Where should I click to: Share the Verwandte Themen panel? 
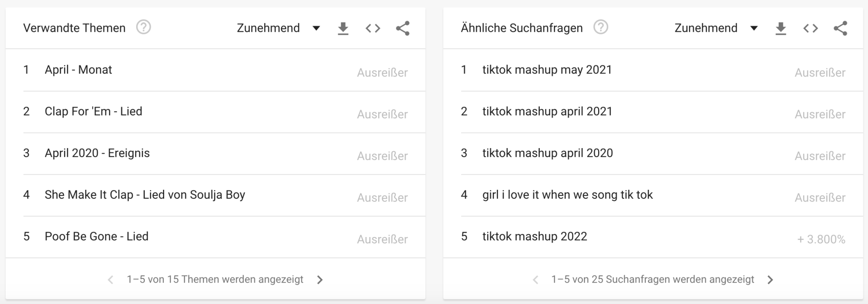click(402, 28)
